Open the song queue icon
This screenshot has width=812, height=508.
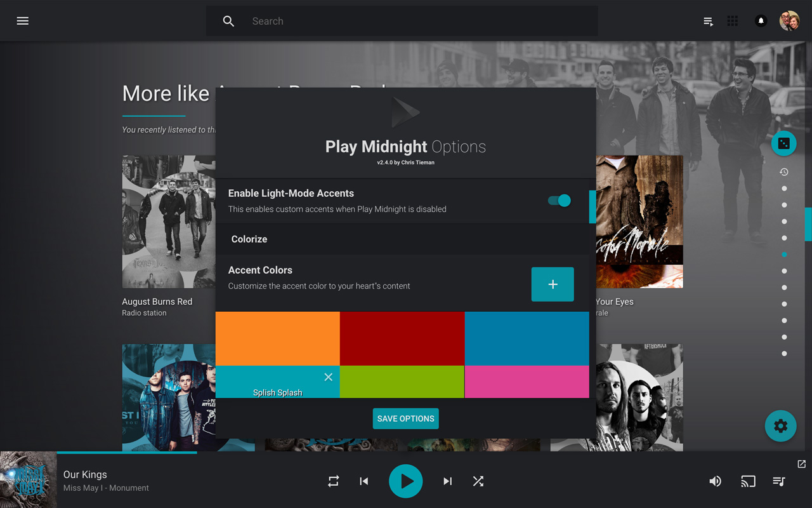point(779,481)
